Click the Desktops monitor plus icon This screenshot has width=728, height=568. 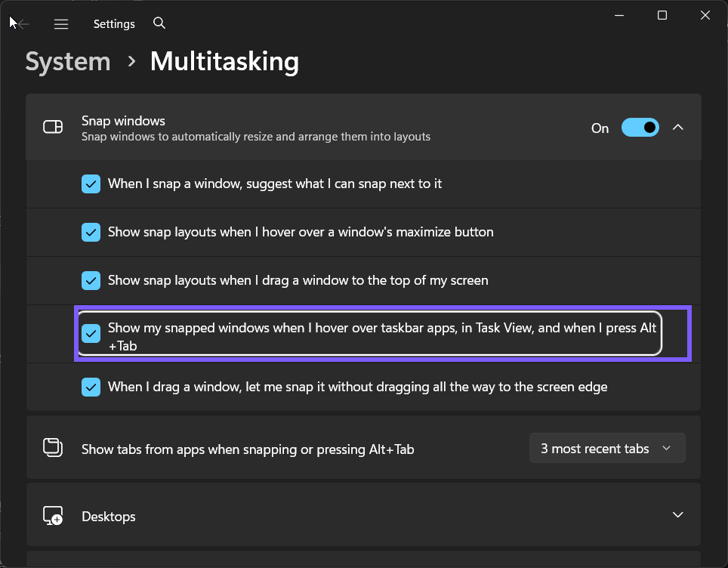pyautogui.click(x=53, y=516)
